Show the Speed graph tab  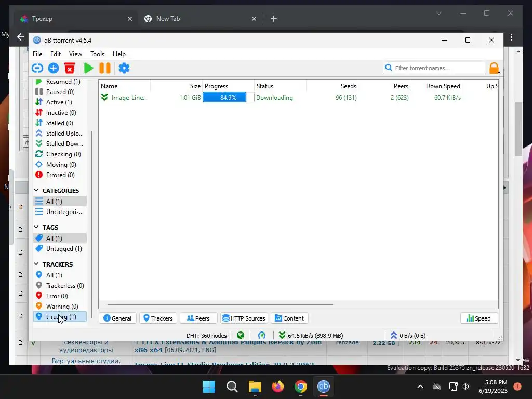point(478,318)
